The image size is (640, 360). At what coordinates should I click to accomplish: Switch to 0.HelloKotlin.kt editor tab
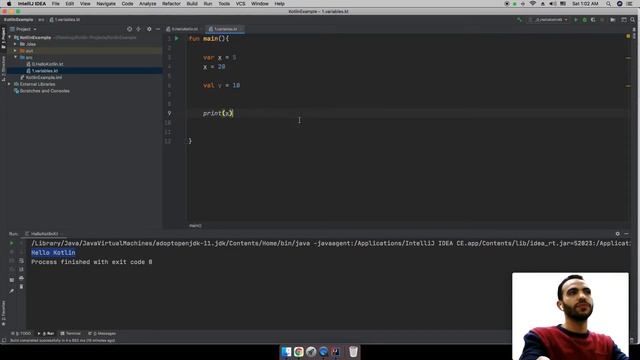pos(182,29)
